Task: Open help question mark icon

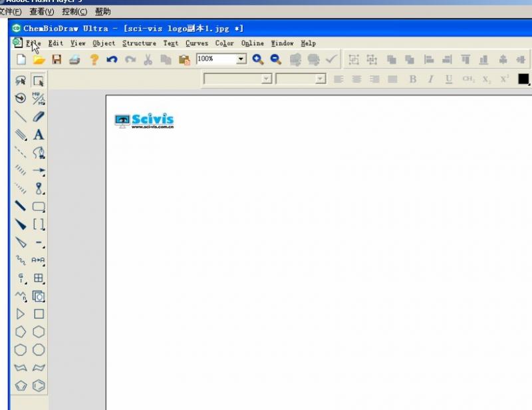Action: [x=94, y=60]
